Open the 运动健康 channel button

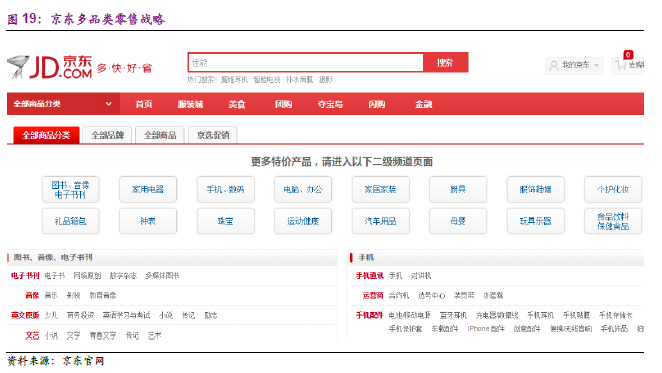tap(303, 221)
